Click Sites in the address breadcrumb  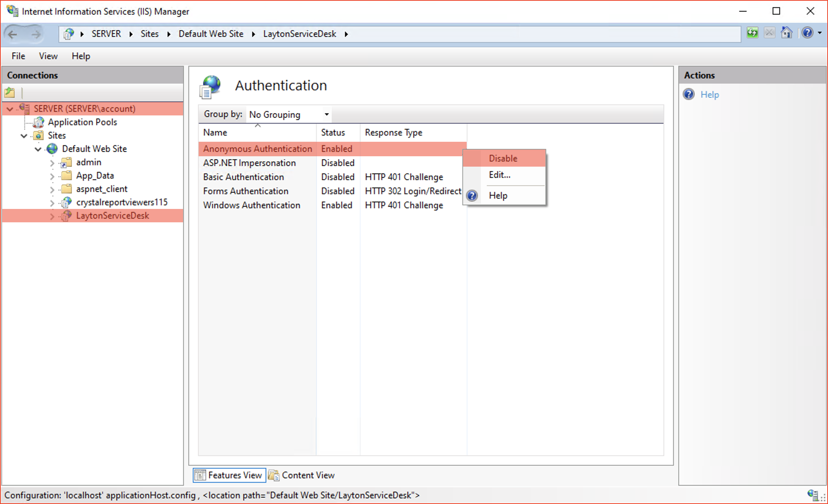(150, 34)
